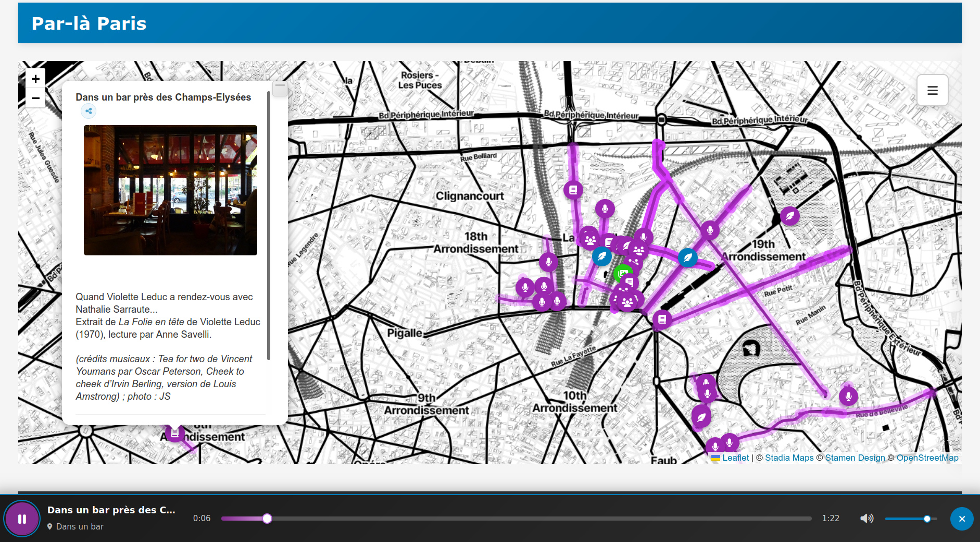Image resolution: width=980 pixels, height=542 pixels.
Task: Select the blue feather marker left of 19th Arrondissement
Action: [688, 257]
